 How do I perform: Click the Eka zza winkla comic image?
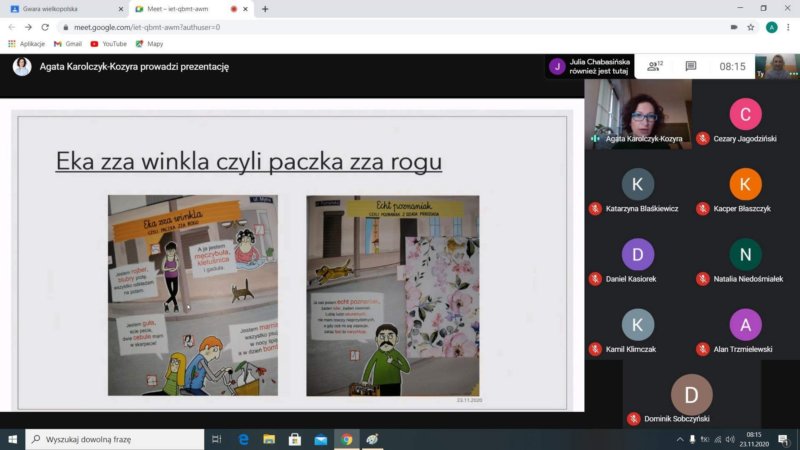pos(193,295)
